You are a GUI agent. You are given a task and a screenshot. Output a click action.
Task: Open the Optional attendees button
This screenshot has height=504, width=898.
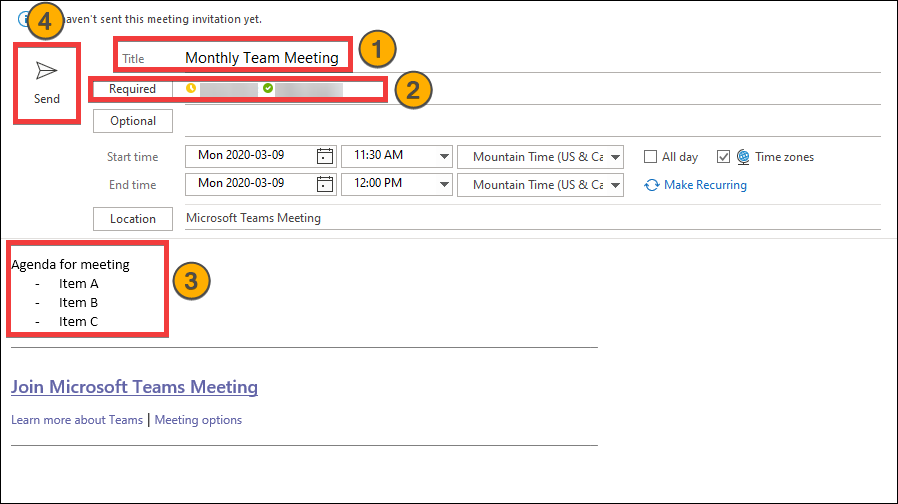133,121
